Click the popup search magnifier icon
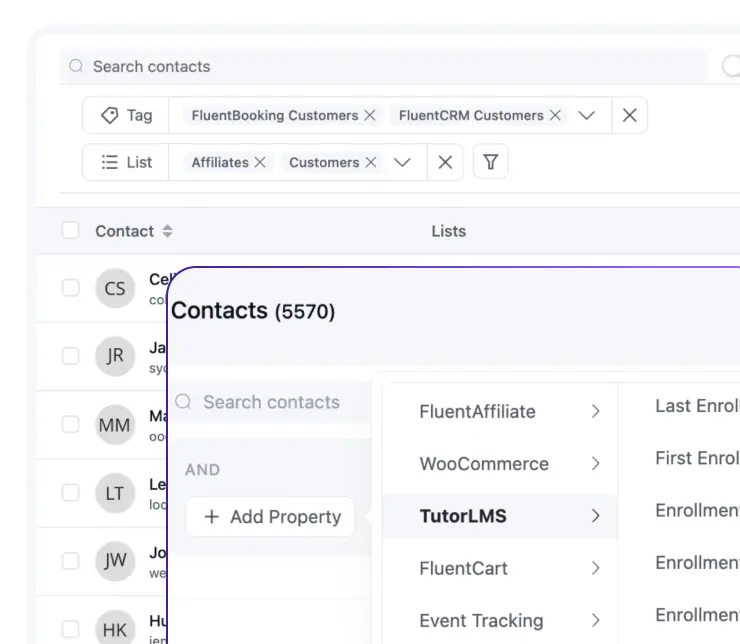This screenshot has width=740, height=644. [183, 402]
